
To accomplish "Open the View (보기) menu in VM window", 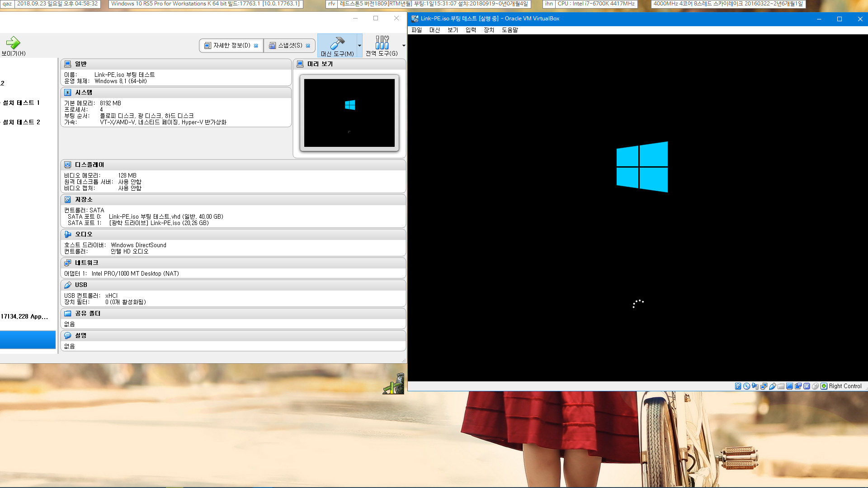I will point(453,30).
